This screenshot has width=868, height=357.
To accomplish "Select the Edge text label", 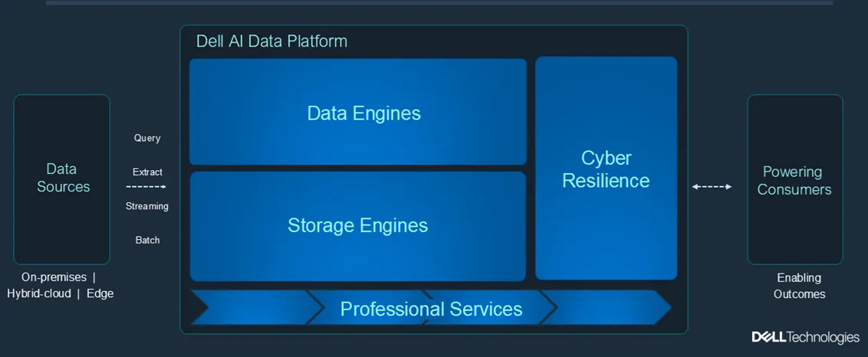I will (x=100, y=293).
